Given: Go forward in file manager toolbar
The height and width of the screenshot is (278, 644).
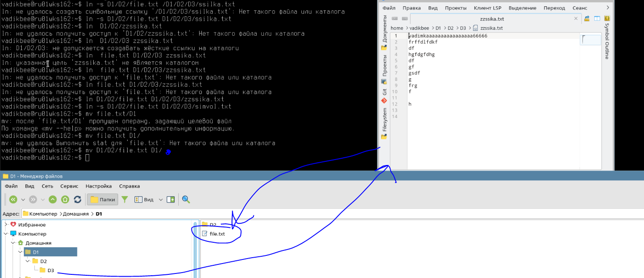Looking at the screenshot, I should [x=33, y=199].
